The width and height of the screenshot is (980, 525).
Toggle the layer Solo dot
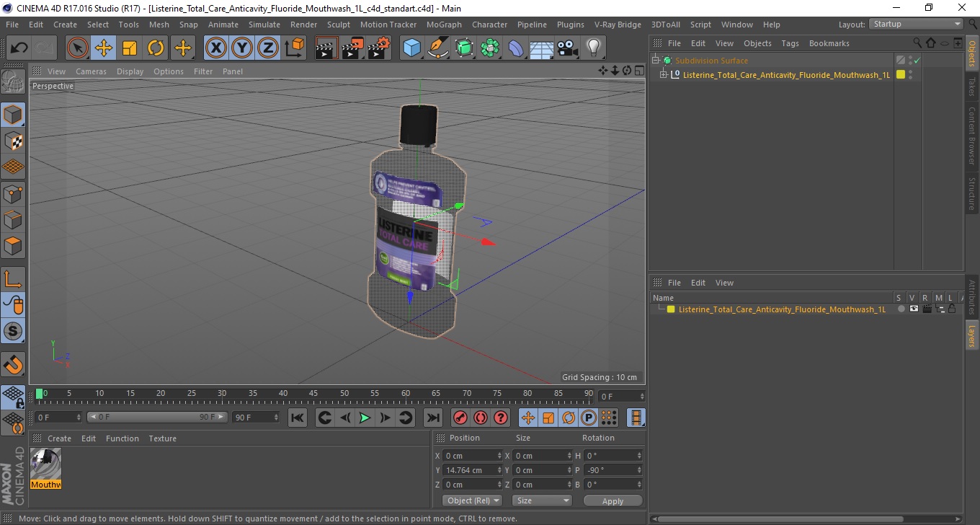(x=901, y=309)
